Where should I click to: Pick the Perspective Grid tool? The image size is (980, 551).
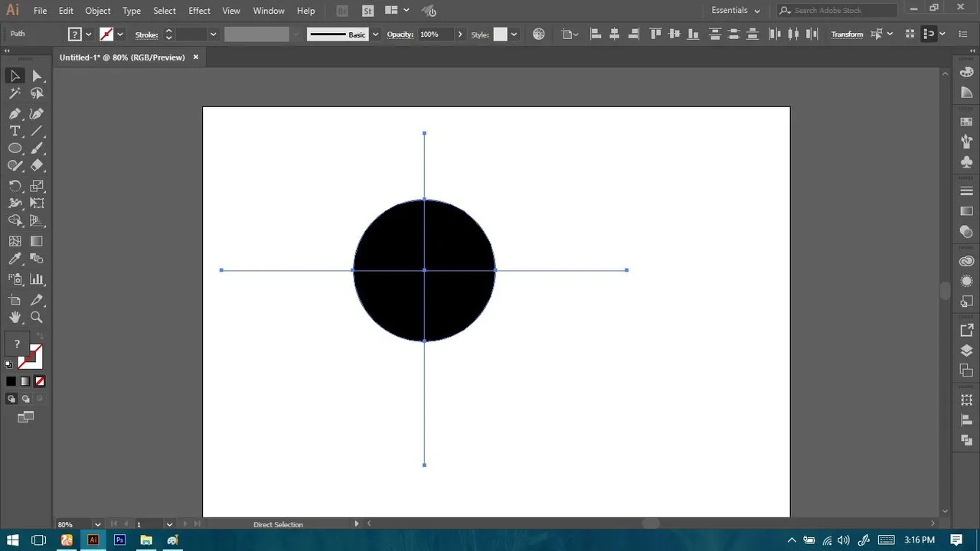click(37, 220)
